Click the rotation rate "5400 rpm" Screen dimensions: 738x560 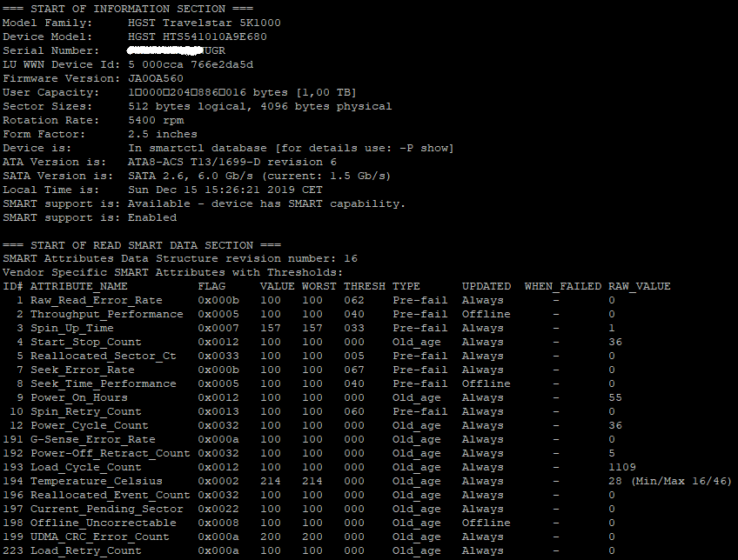156,120
